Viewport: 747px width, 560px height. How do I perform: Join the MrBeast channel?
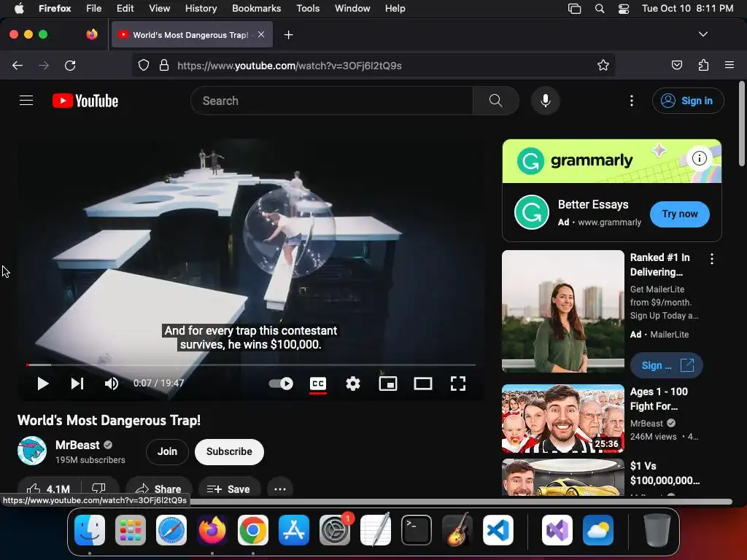click(167, 451)
